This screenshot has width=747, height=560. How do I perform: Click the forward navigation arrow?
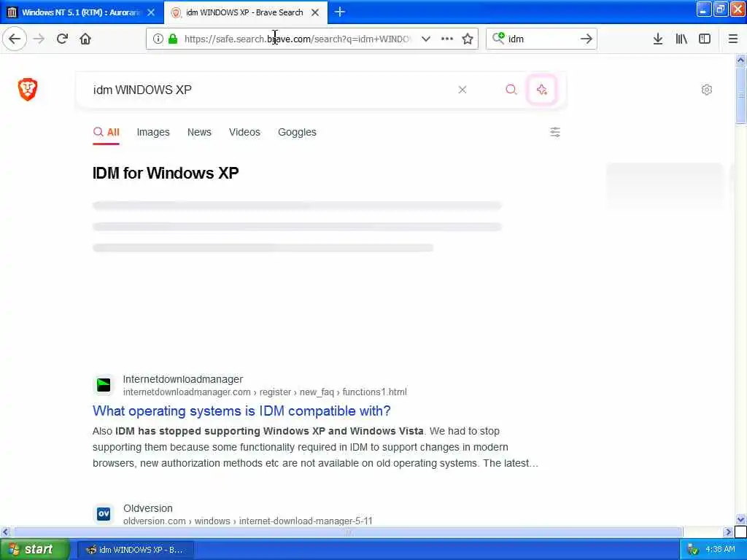(x=39, y=39)
